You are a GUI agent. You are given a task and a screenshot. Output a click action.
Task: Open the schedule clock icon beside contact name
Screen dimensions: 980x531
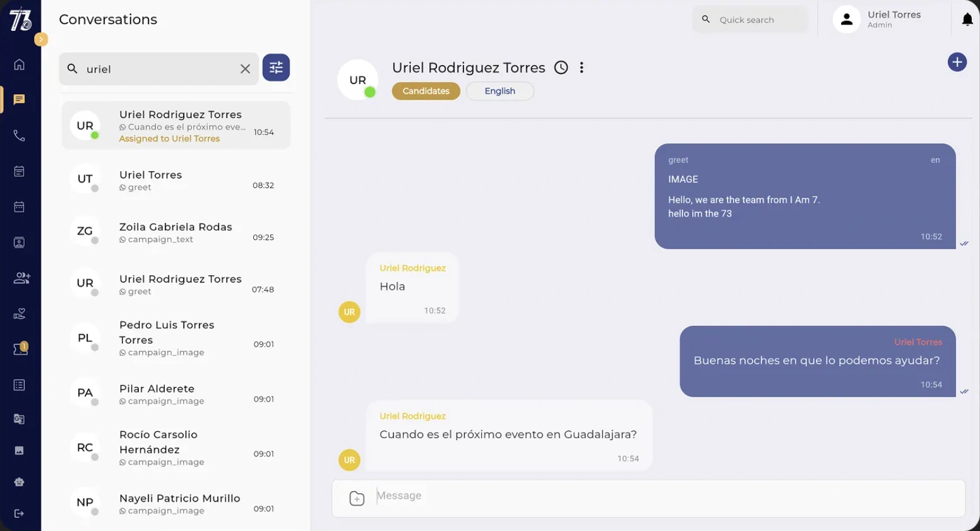561,67
